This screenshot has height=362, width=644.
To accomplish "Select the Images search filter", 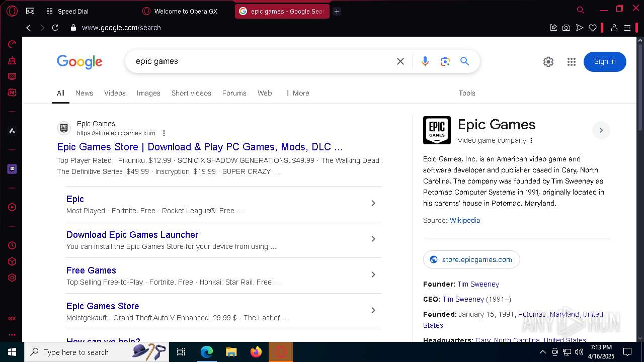I will [148, 93].
